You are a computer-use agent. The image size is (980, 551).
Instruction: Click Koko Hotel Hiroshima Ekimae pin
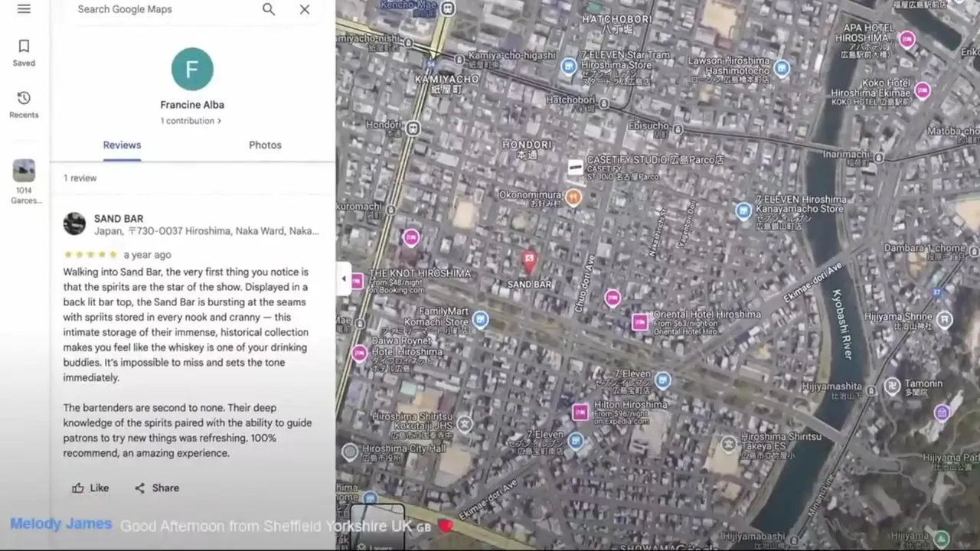923,90
